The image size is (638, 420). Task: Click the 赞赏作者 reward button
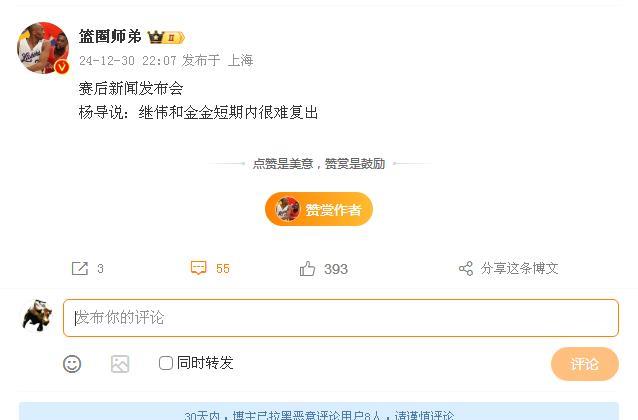pyautogui.click(x=319, y=209)
